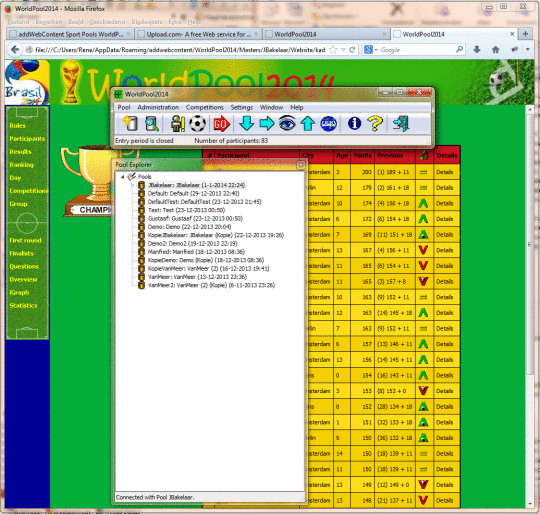Collapse the Pools tree root

122,177
